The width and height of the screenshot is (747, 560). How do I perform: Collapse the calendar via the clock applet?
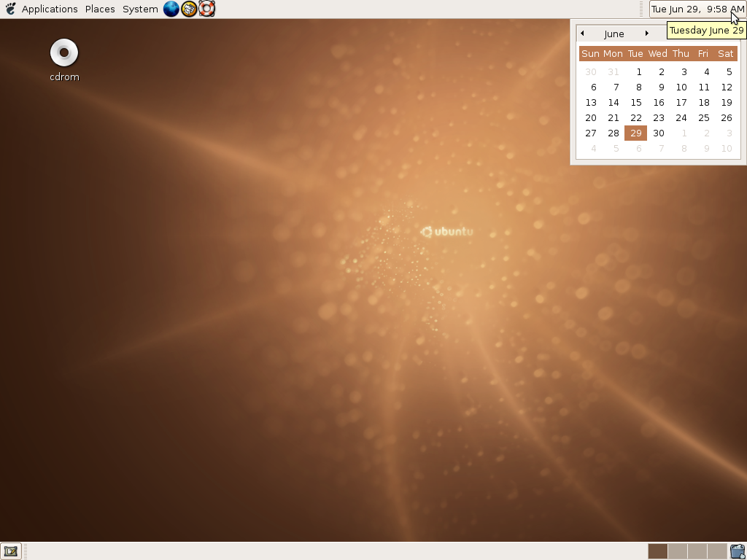pos(697,9)
